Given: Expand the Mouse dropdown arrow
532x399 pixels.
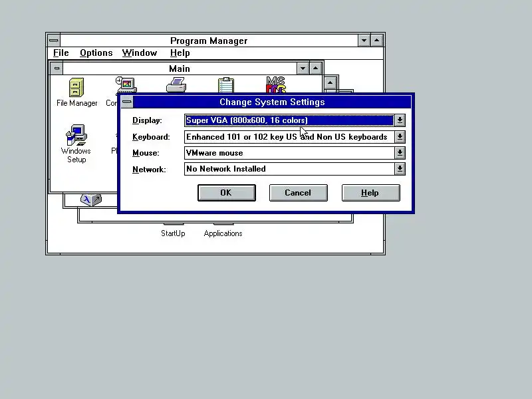Looking at the screenshot, I should pyautogui.click(x=400, y=153).
